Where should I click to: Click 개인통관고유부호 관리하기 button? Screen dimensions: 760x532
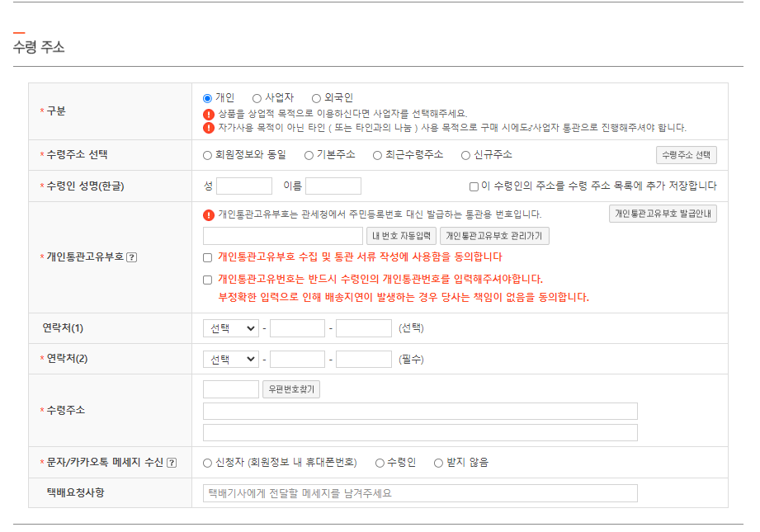tap(494, 236)
